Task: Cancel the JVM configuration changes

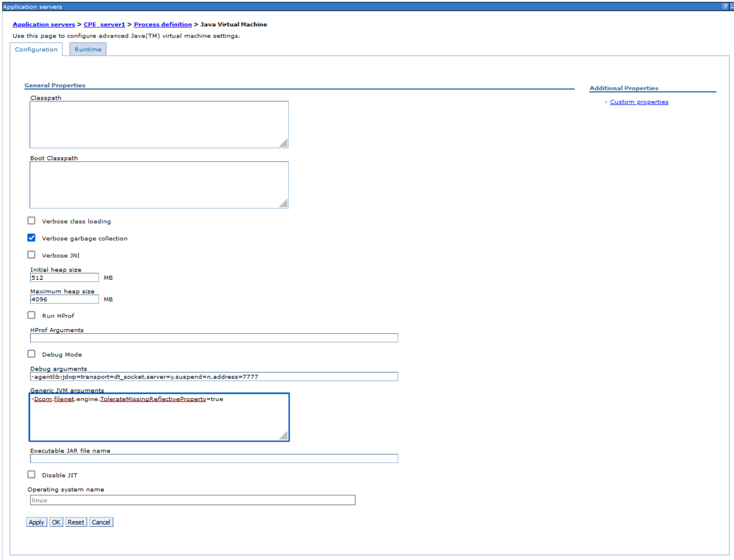Action: tap(101, 522)
